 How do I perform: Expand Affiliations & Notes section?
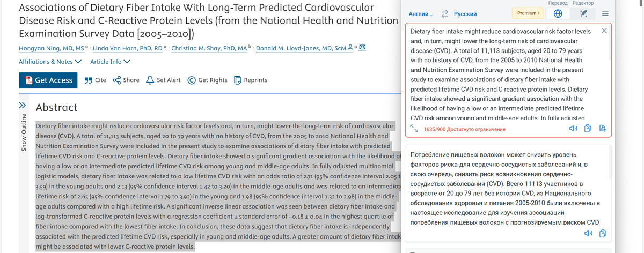pos(50,62)
